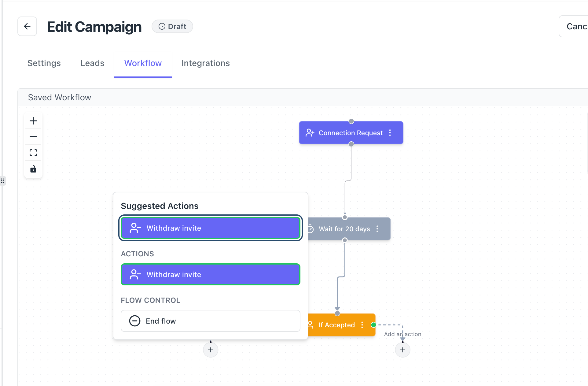Screen dimensions: 588x386
Task: Fit workflow view to screen
Action: click(x=33, y=153)
